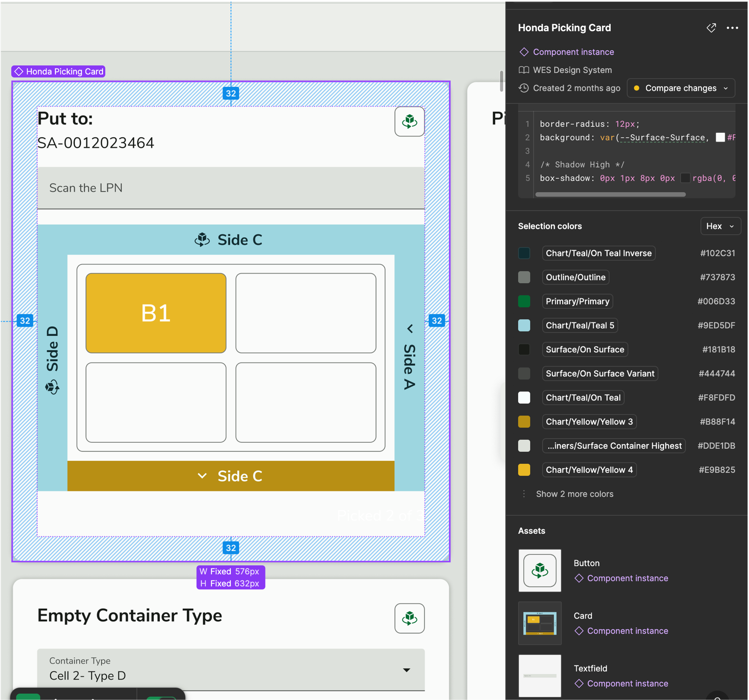
Task: Click the history clock icon near Created
Action: pyautogui.click(x=524, y=88)
